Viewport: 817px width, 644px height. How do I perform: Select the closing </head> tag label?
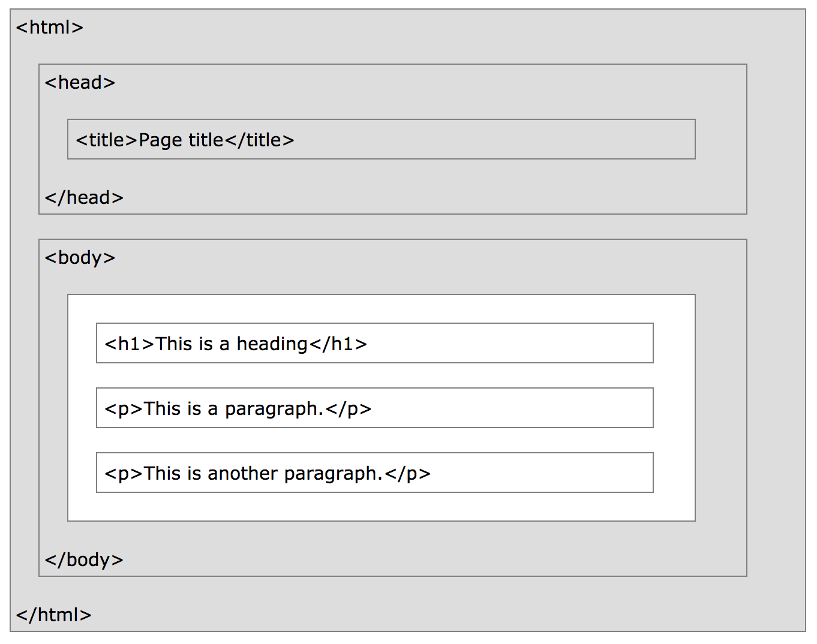click(84, 198)
